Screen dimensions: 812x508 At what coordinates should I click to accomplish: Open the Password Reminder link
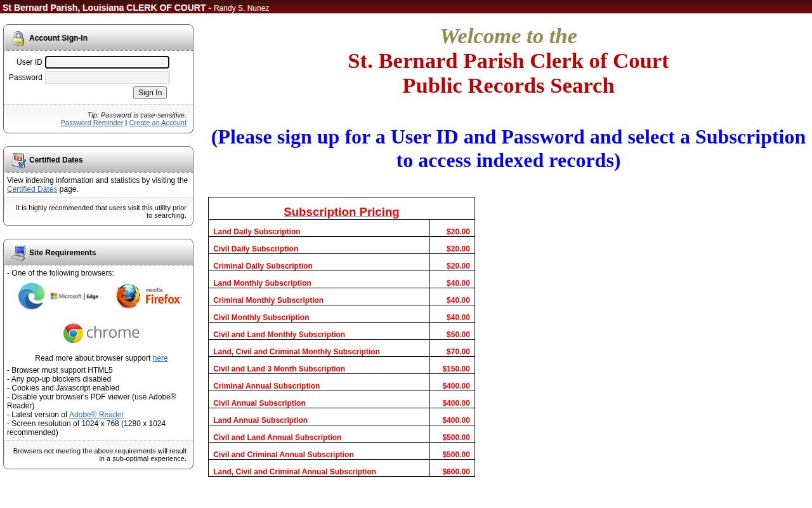(92, 123)
